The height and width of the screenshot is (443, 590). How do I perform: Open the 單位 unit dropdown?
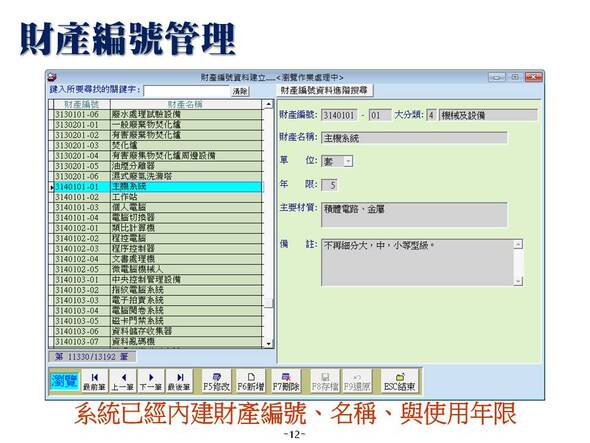348,161
